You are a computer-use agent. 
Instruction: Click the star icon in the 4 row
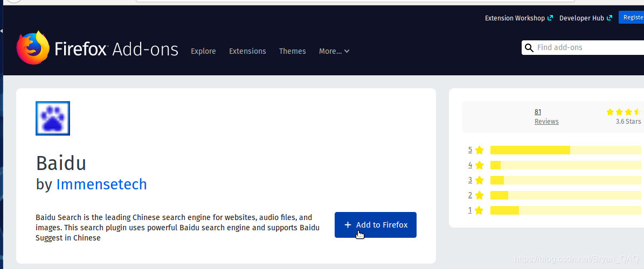coord(479,165)
